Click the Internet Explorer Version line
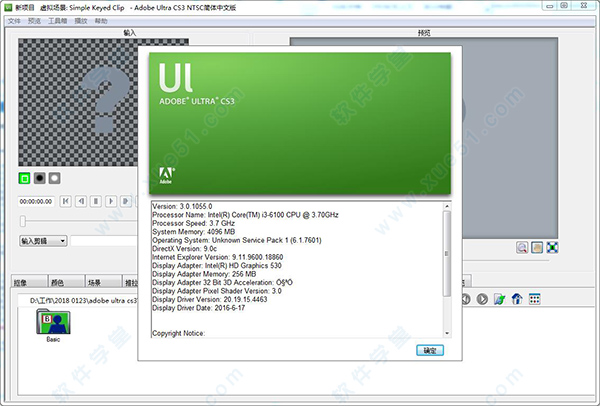 (x=218, y=257)
